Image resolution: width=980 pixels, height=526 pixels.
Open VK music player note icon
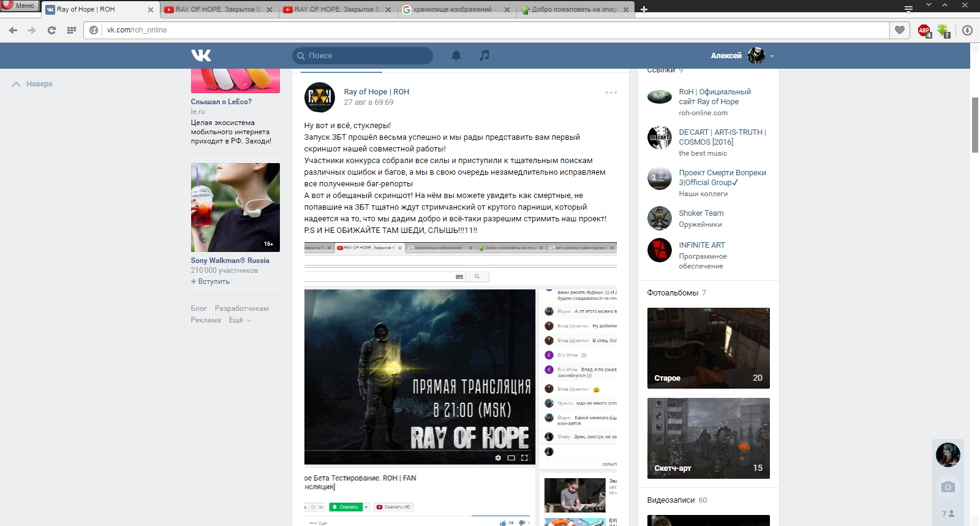coord(484,56)
